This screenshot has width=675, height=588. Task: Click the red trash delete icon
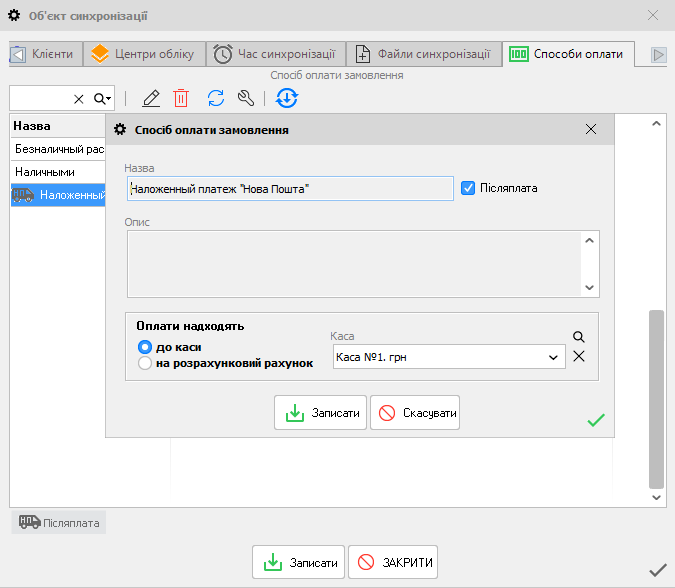tap(181, 98)
